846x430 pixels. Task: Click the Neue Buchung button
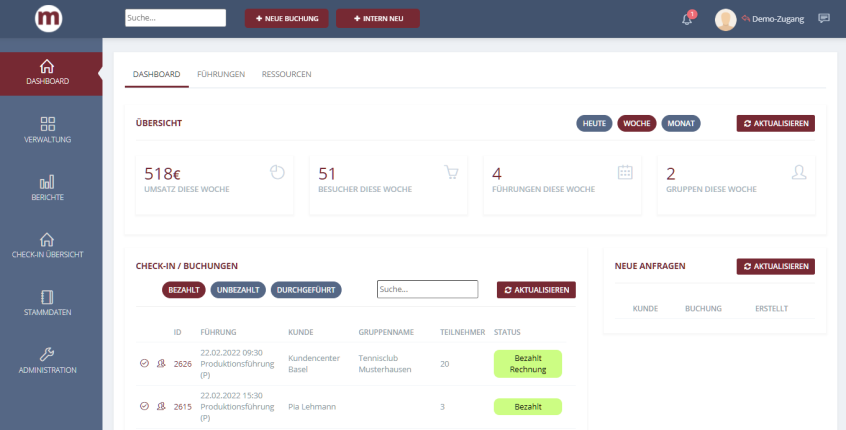point(286,19)
